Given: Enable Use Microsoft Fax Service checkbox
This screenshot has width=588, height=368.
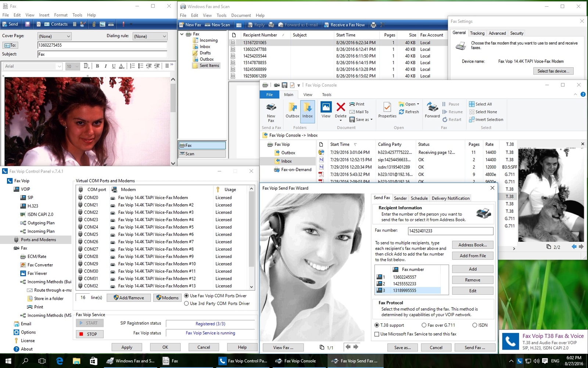Looking at the screenshot, I should click(377, 334).
